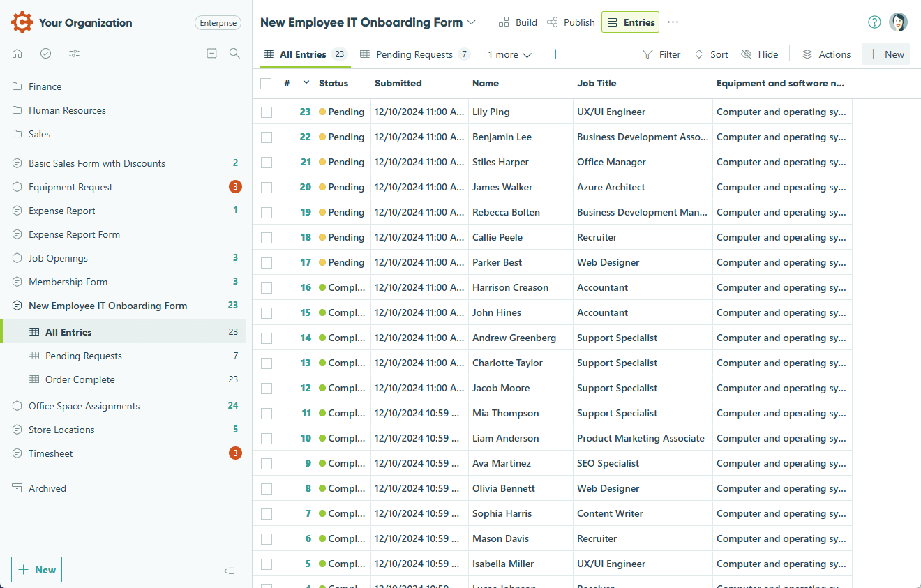Open All Entries view in sidebar
The image size is (921, 588).
point(124,332)
